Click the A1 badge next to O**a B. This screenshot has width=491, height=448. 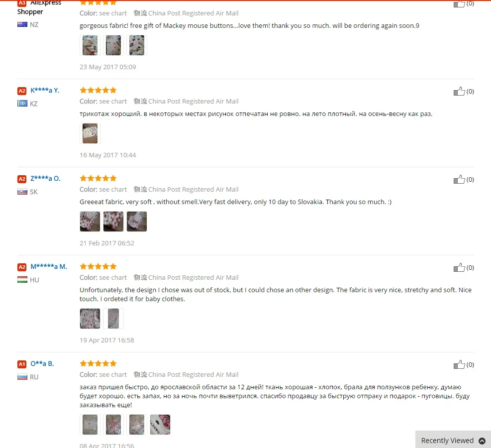point(21,364)
